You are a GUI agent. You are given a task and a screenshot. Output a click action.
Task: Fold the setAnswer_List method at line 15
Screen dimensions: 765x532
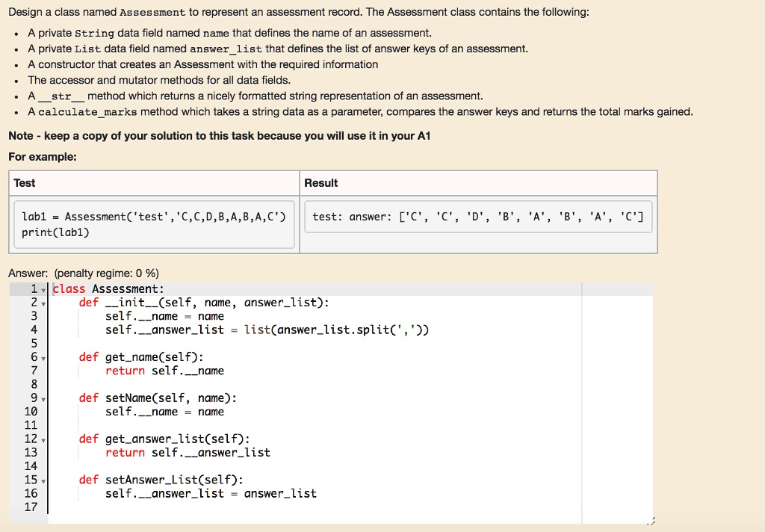[43, 482]
